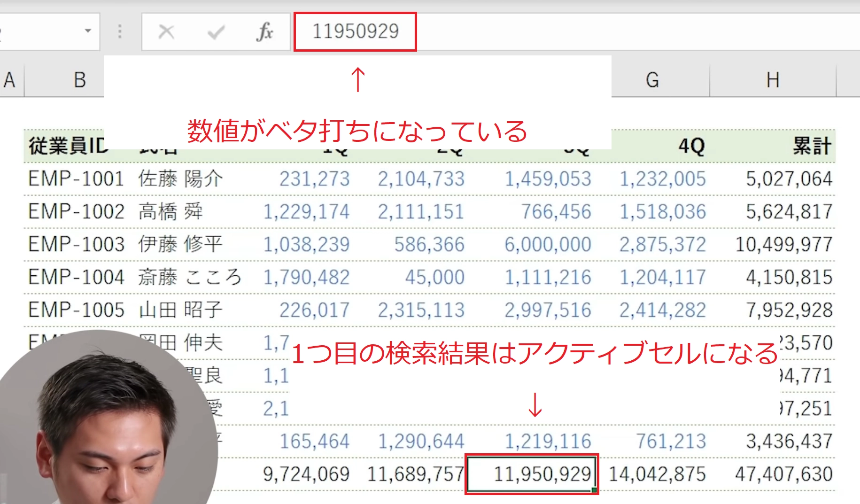Screen dimensions: 860x504
Task: Click total cell 4,150,815
Action: 789,277
